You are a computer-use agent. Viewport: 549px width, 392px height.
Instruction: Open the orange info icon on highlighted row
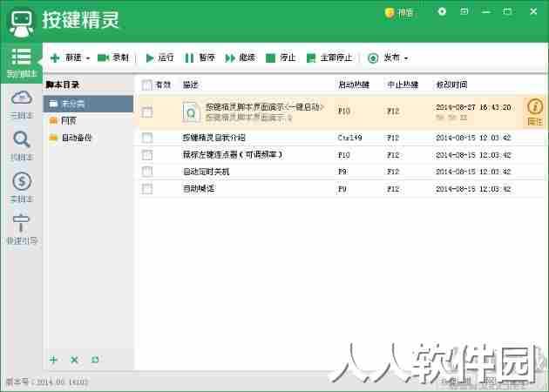535,107
